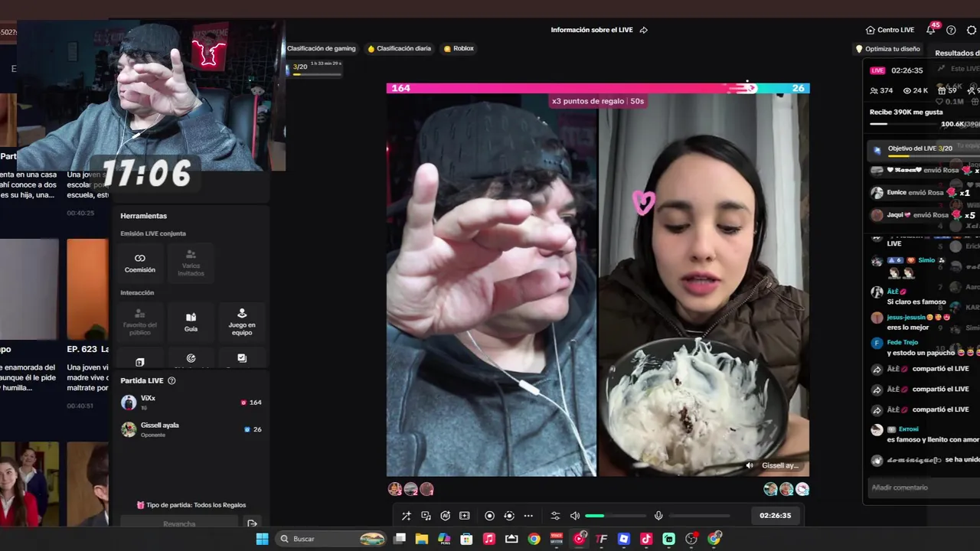Viewport: 980px width, 551px height.
Task: Click Fede Trejo's chat username
Action: click(903, 342)
